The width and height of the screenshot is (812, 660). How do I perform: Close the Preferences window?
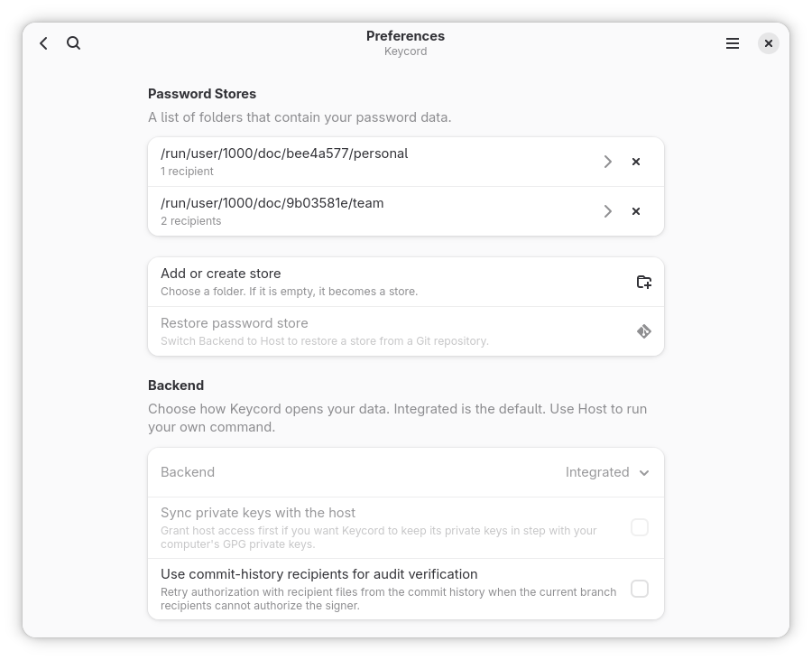(769, 43)
